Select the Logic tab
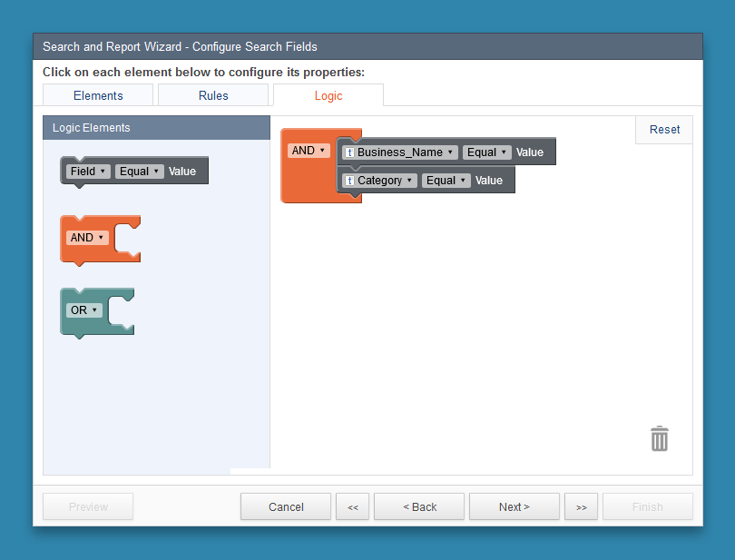This screenshot has height=560, width=735. pos(328,94)
